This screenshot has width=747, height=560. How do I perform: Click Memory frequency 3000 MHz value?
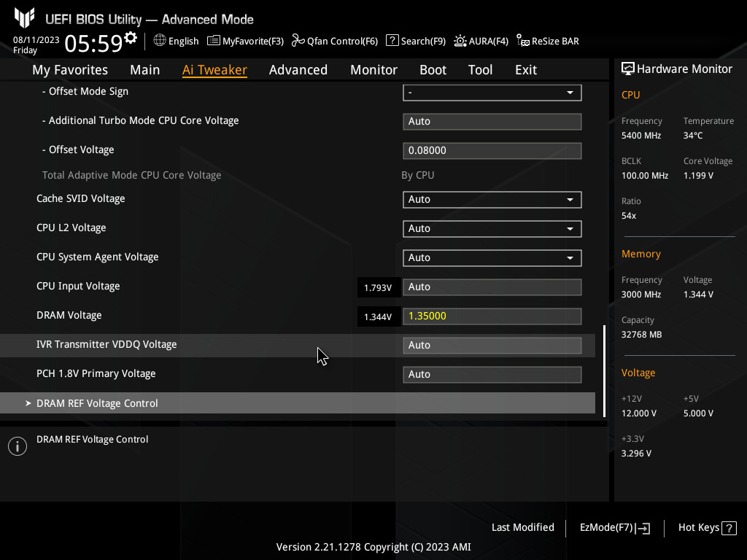[x=640, y=295]
